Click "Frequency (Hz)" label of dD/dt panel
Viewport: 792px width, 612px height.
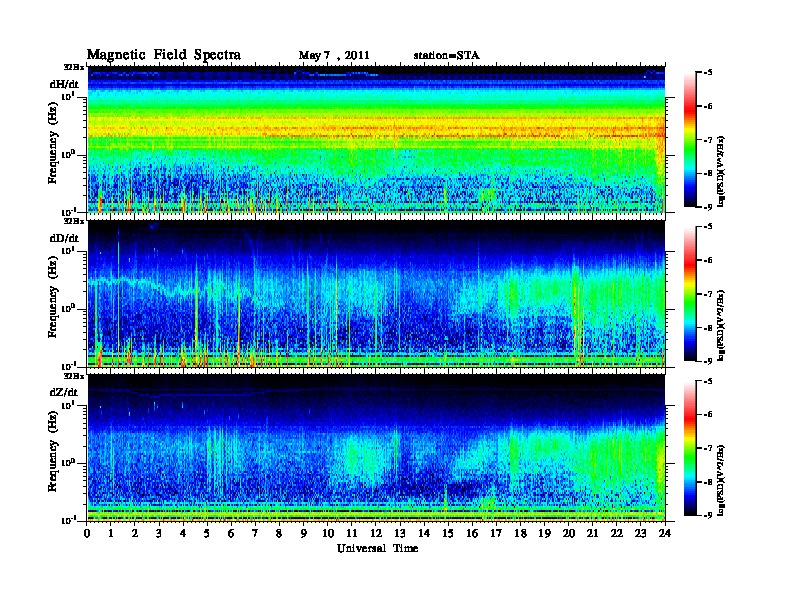click(53, 297)
